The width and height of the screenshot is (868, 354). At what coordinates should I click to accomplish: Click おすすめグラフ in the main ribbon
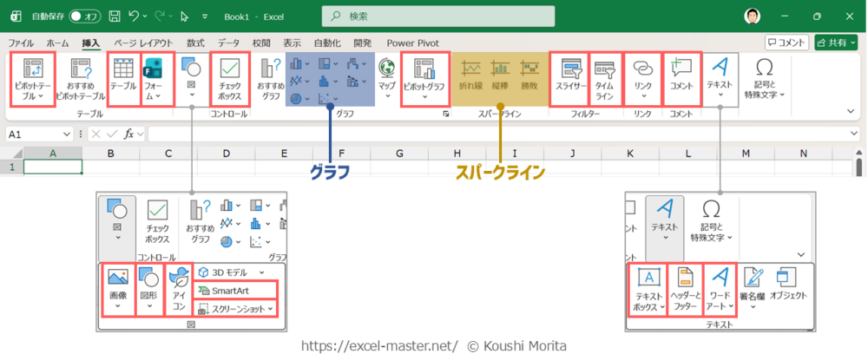pyautogui.click(x=271, y=79)
